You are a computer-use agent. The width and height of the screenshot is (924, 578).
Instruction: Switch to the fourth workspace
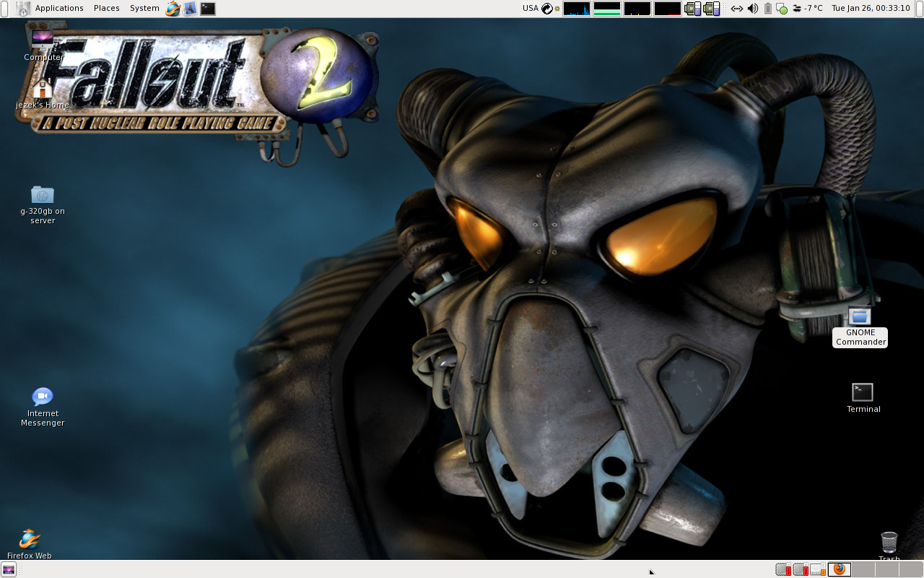pyautogui.click(x=911, y=569)
